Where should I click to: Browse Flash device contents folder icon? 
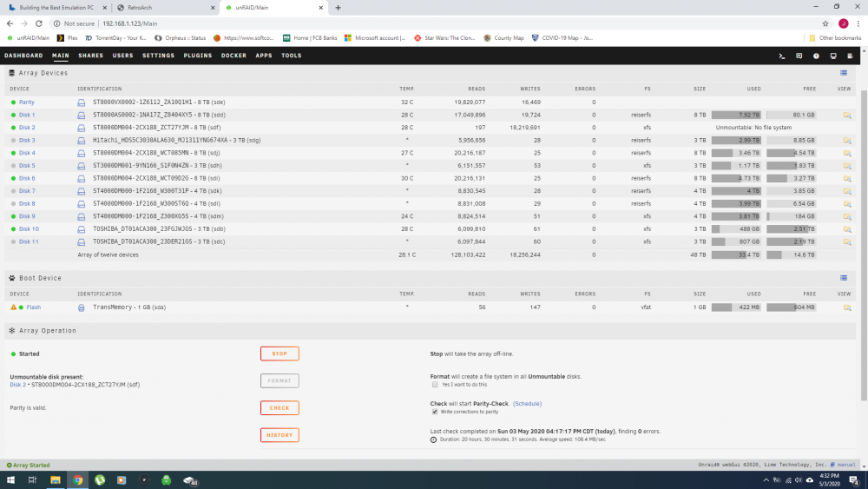[847, 307]
